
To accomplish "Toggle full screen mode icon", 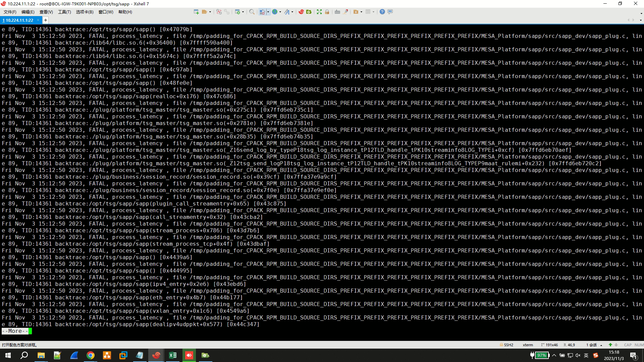I will [319, 12].
